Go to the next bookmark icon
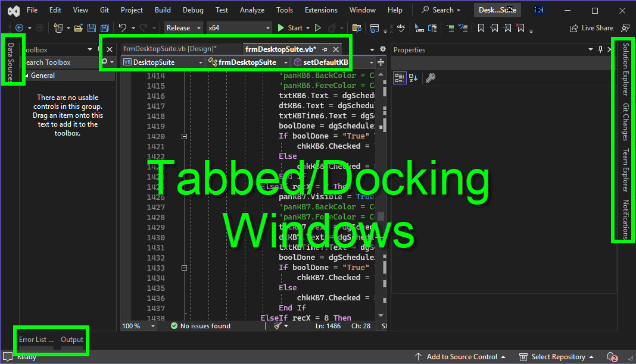The width and height of the screenshot is (636, 364). (507, 28)
